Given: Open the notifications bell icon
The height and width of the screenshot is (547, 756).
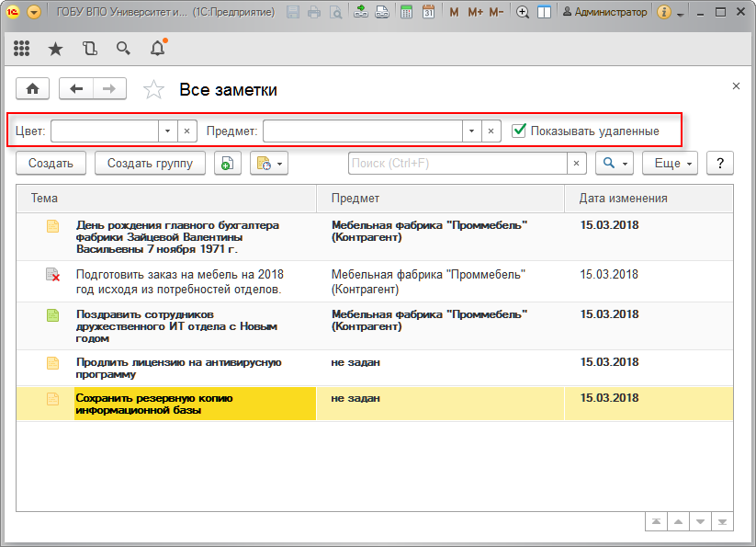Looking at the screenshot, I should point(158,48).
